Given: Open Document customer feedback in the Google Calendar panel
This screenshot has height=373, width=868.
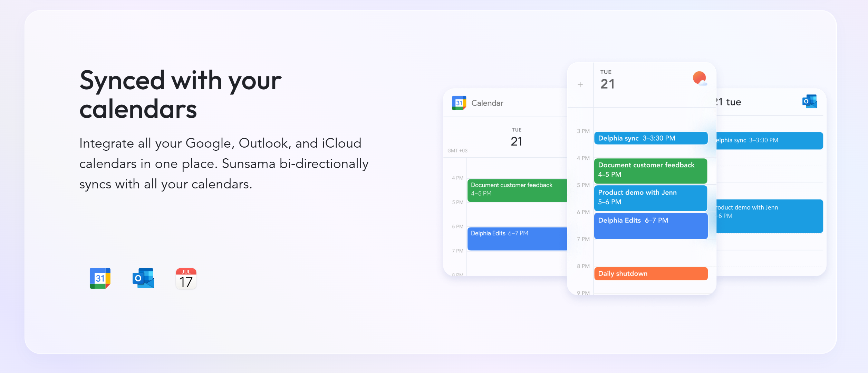Looking at the screenshot, I should point(517,190).
